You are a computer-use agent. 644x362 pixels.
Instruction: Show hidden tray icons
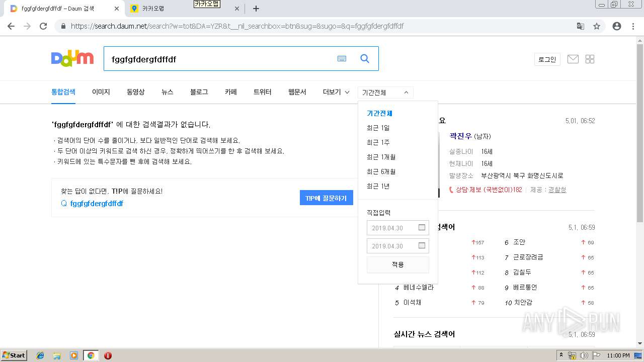[x=561, y=355]
